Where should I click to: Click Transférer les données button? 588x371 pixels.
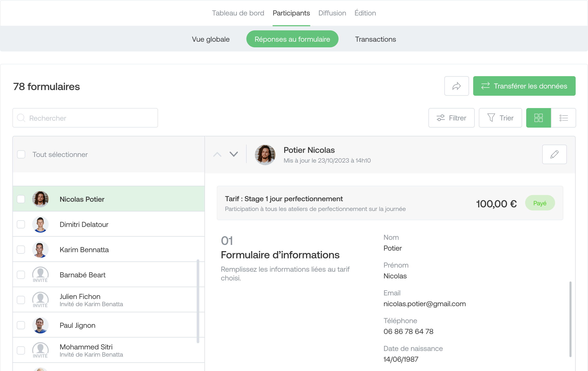(524, 86)
